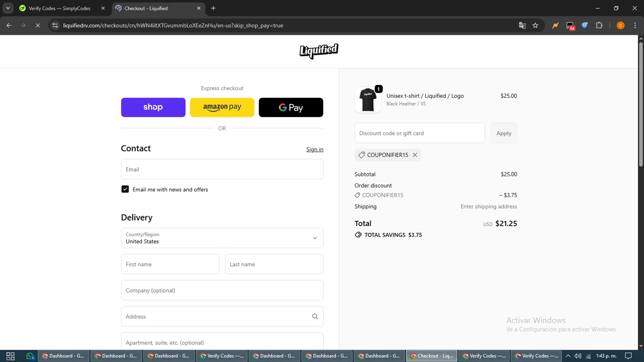Screen dimensions: 644x362
Task: Open the blue shield extension
Action: tap(585, 25)
